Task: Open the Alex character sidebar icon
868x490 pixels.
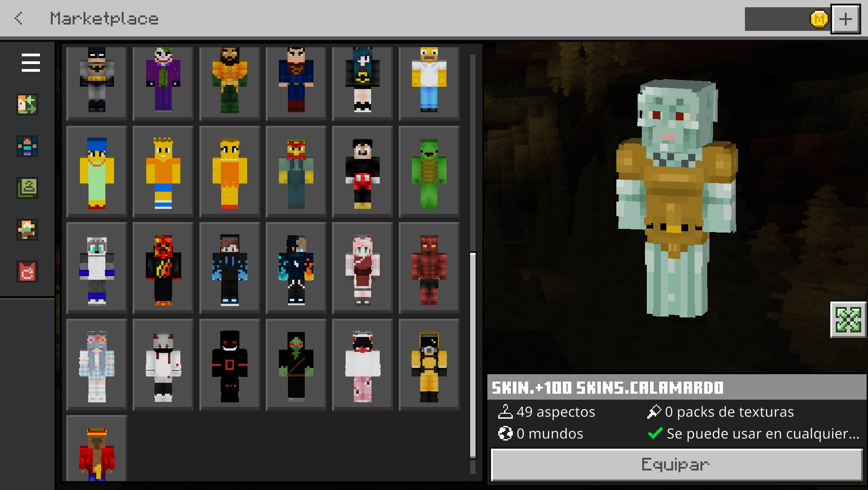Action: [27, 230]
